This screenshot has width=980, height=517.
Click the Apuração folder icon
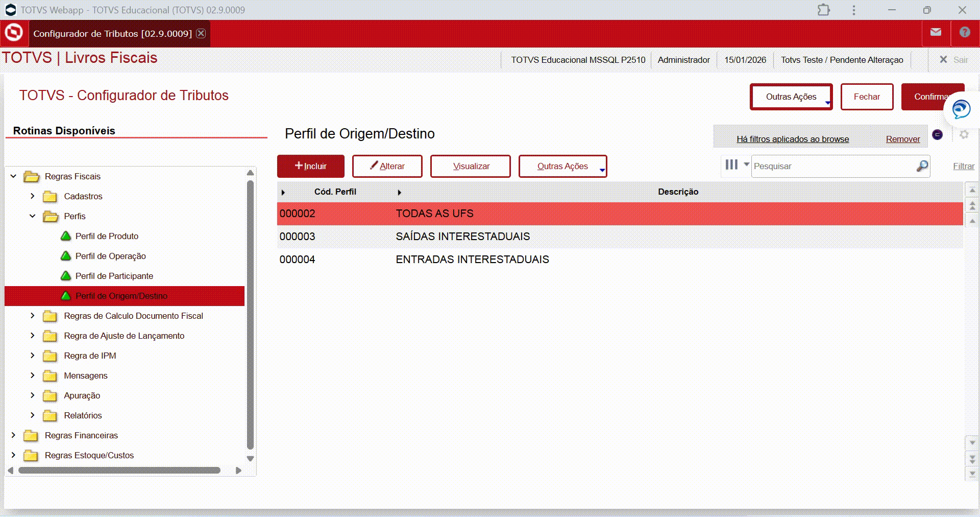click(50, 396)
